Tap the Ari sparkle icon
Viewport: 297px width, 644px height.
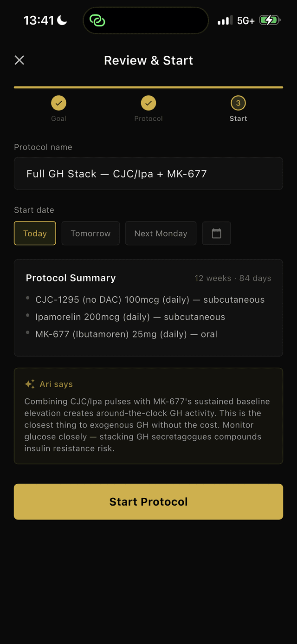(30, 384)
